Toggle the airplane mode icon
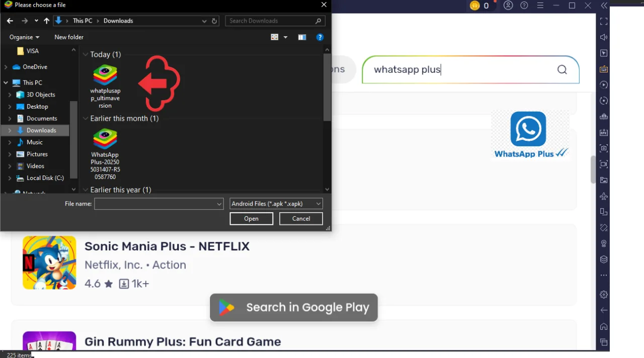The height and width of the screenshot is (358, 644). tap(604, 196)
